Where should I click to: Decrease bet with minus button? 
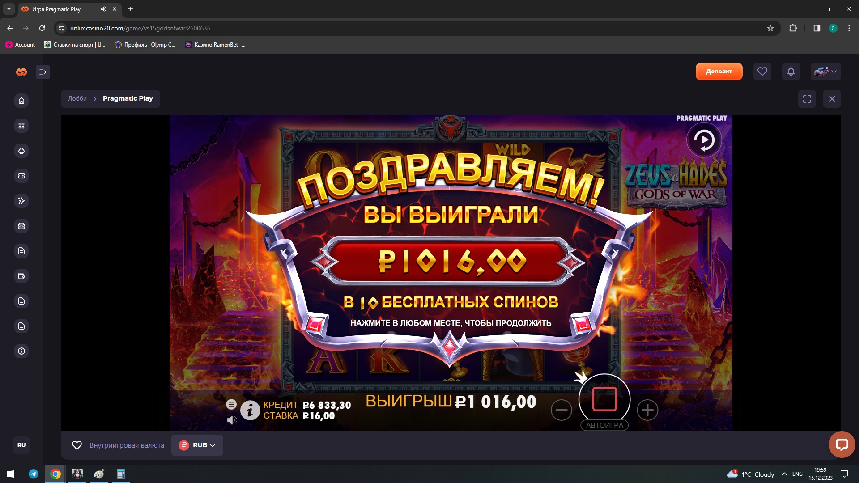(x=562, y=410)
